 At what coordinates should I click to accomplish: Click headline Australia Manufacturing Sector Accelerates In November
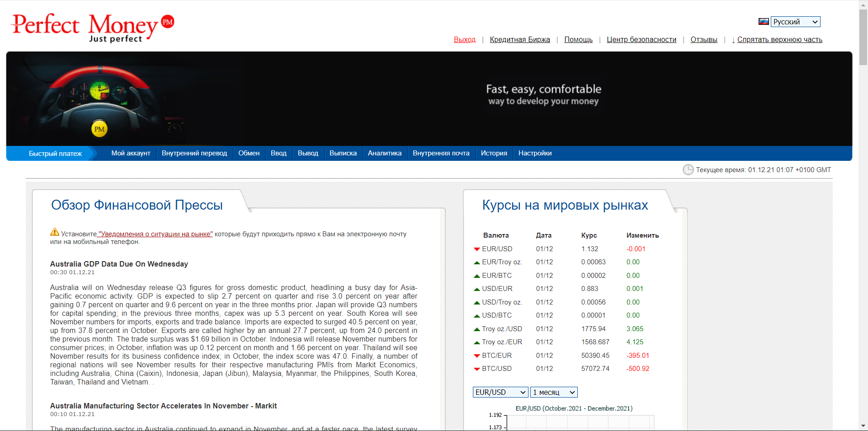[x=163, y=406]
